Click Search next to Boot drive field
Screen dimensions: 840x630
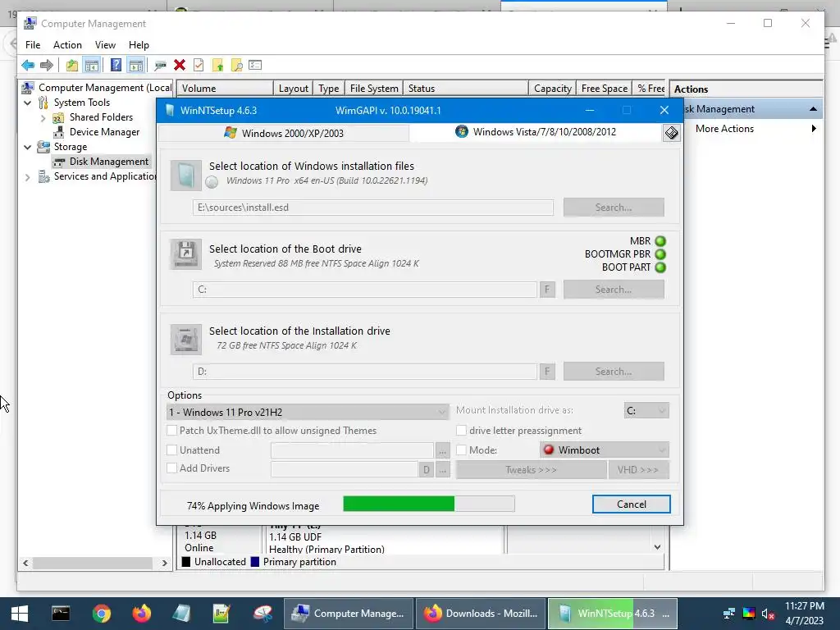pos(614,290)
